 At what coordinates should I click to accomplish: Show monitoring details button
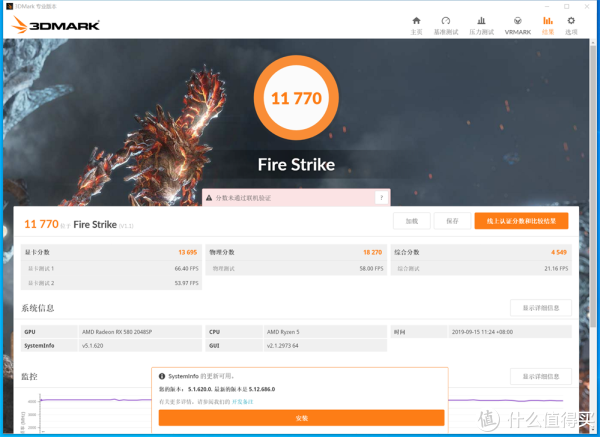[x=541, y=377]
